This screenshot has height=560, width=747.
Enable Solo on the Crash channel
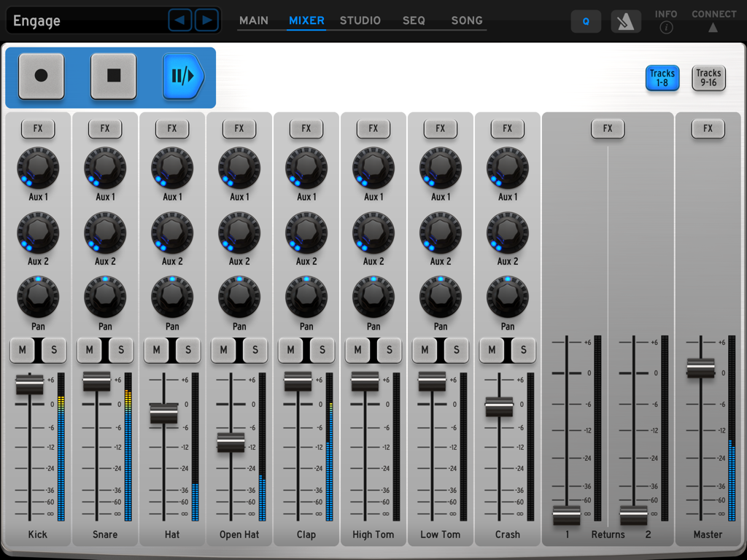pyautogui.click(x=522, y=350)
